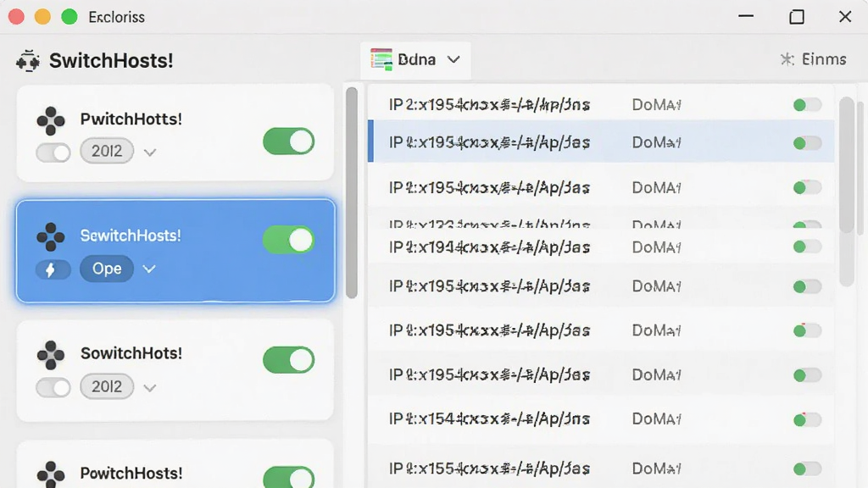
Task: Turn off the large PwitchHotts! green switch
Action: point(288,141)
